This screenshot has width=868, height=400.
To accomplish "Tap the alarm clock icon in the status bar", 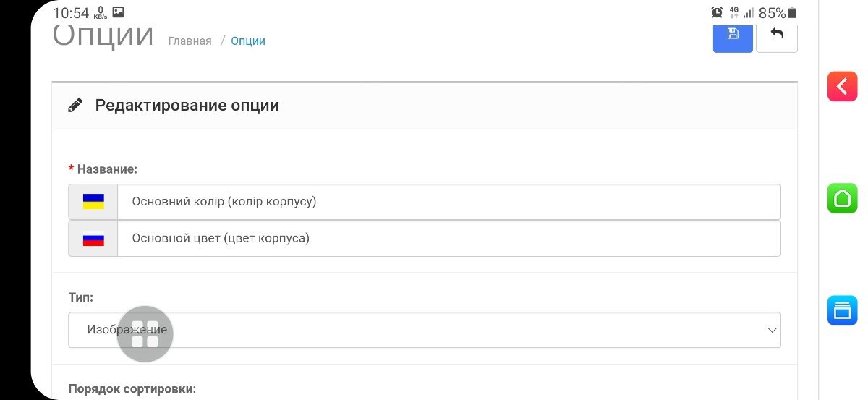I will (717, 12).
